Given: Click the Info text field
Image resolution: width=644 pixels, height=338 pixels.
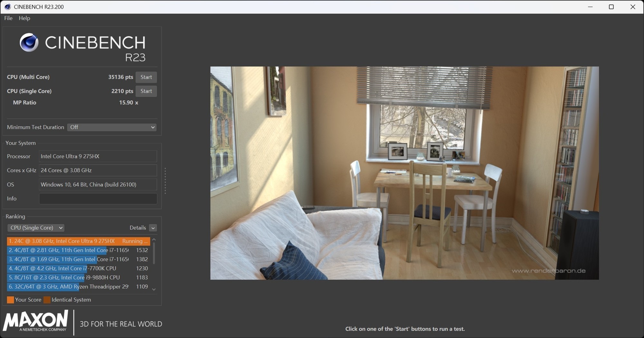Looking at the screenshot, I should coord(98,199).
